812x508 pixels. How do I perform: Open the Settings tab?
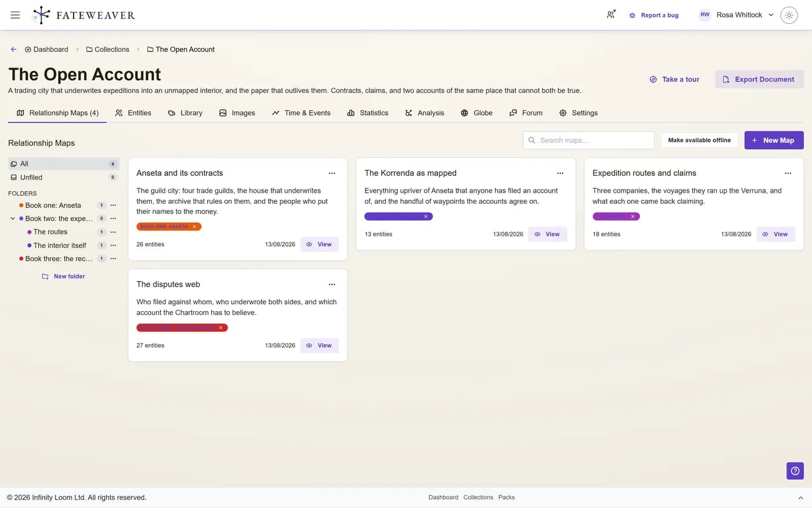click(578, 113)
